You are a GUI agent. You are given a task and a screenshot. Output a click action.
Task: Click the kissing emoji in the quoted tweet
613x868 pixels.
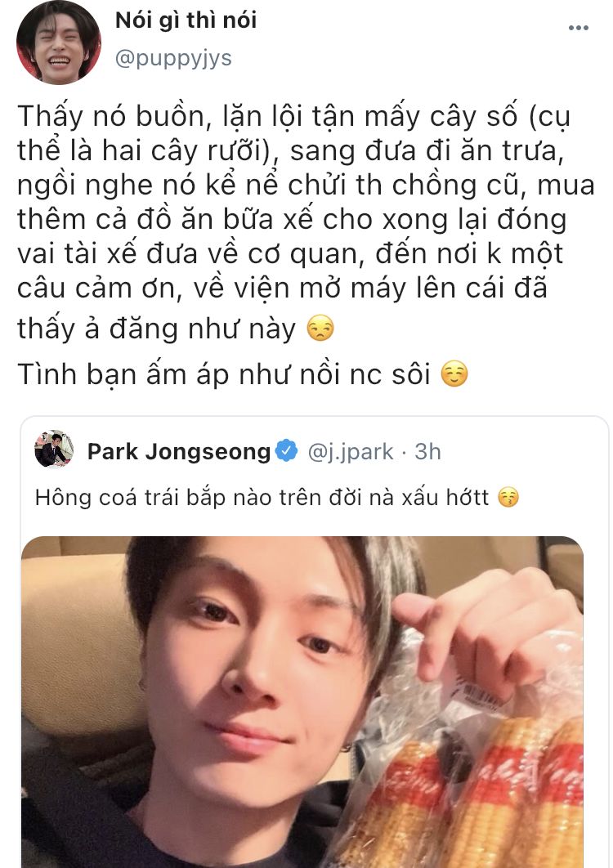click(x=508, y=497)
